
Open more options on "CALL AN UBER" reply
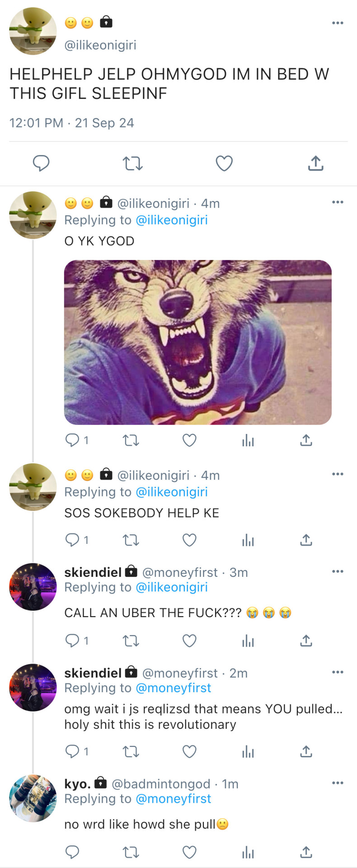(338, 571)
